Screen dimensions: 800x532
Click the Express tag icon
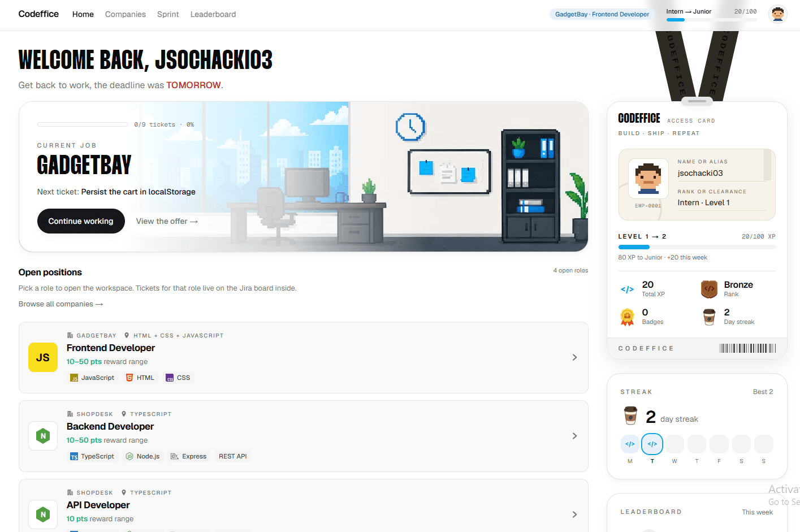pos(175,456)
